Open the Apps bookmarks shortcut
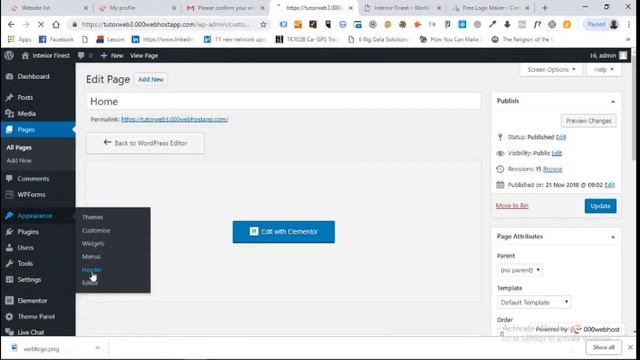Image resolution: width=640 pixels, height=360 pixels. click(19, 39)
